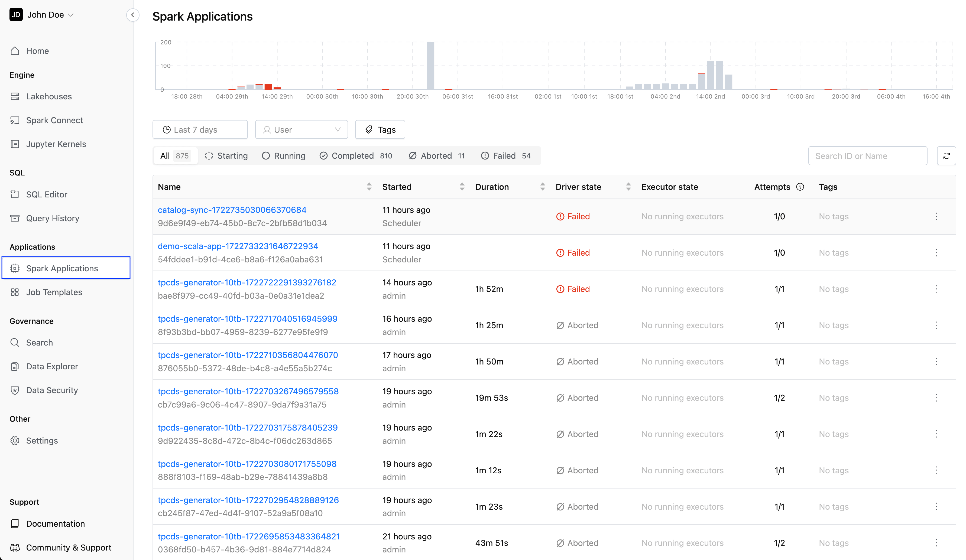
Task: Select Spark Applications in the sidebar
Action: point(66,268)
